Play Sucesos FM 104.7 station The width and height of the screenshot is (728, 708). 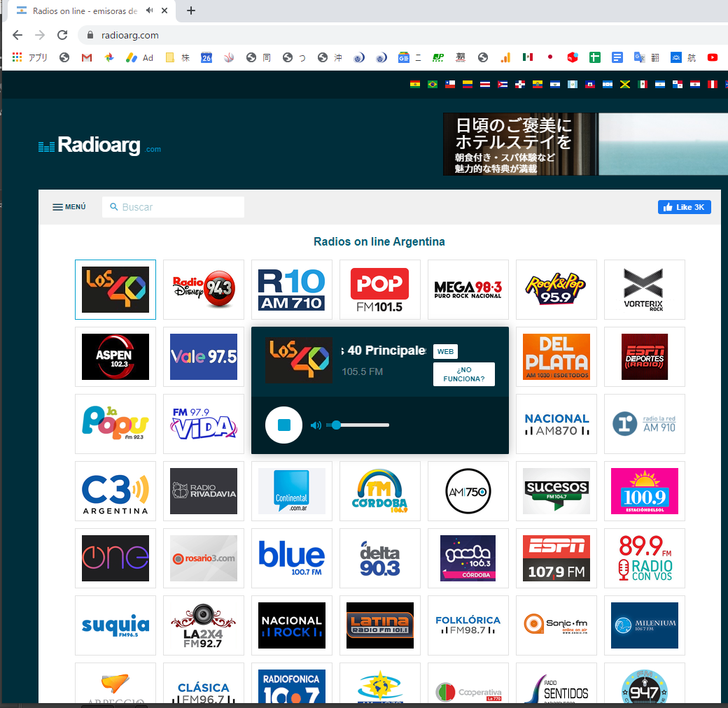click(556, 491)
